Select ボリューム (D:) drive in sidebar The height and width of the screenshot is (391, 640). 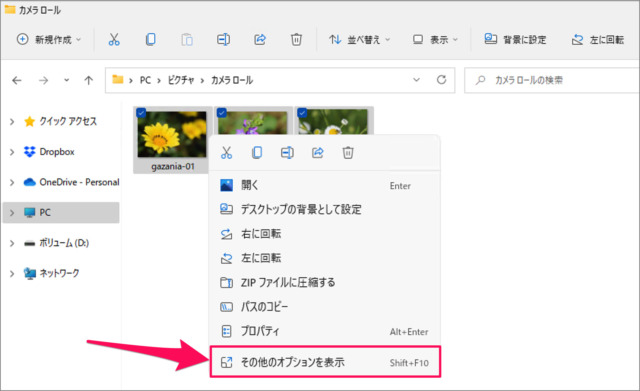pos(56,243)
